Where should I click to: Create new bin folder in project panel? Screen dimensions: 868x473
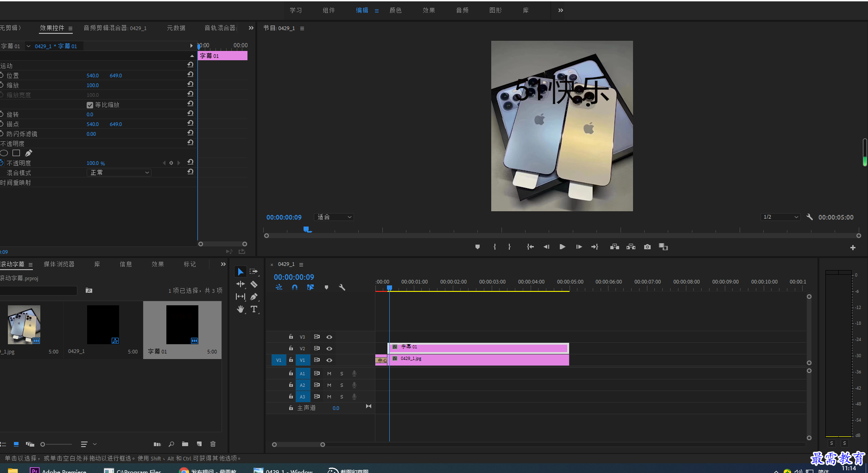point(185,444)
